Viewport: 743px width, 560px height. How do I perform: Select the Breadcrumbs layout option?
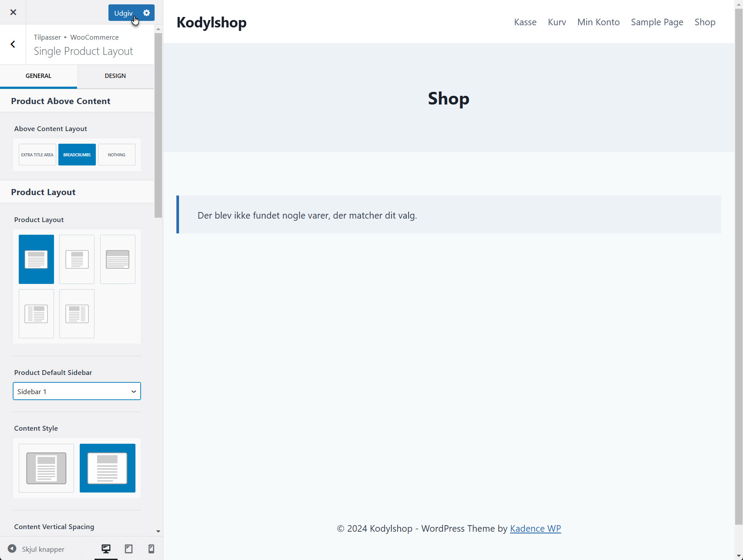click(x=77, y=155)
